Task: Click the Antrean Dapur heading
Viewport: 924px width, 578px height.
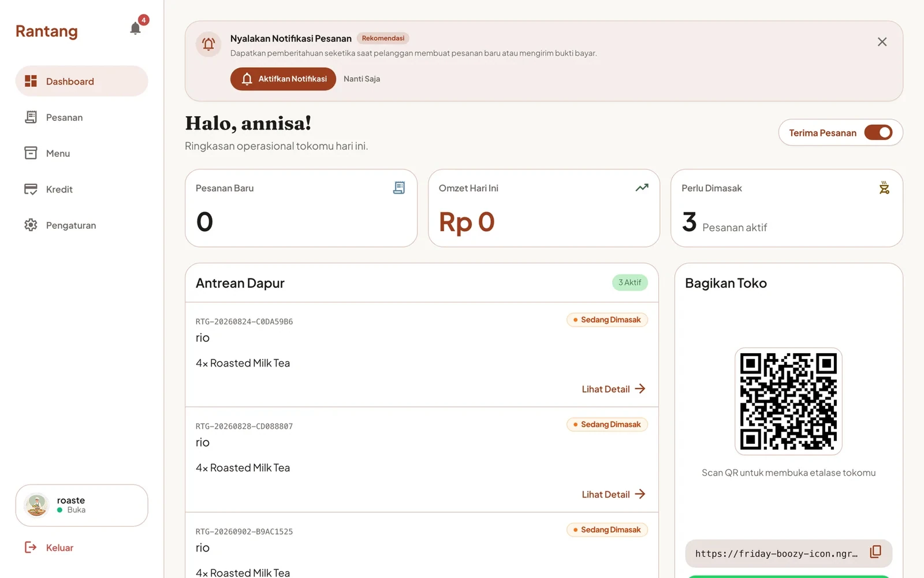Action: 240,283
